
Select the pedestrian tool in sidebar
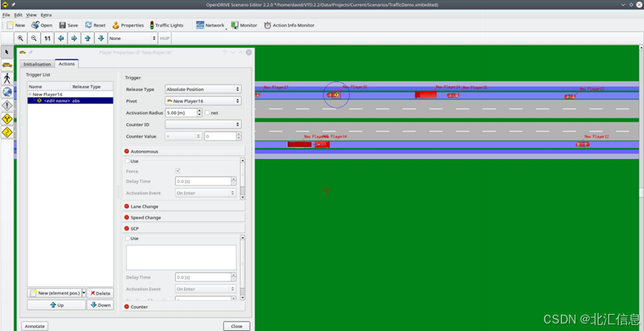point(7,78)
